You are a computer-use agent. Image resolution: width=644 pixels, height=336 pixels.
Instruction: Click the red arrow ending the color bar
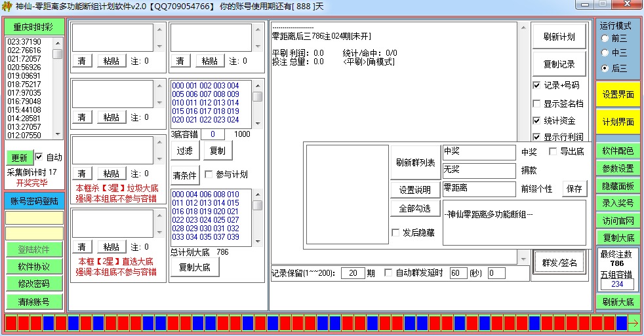click(x=634, y=323)
